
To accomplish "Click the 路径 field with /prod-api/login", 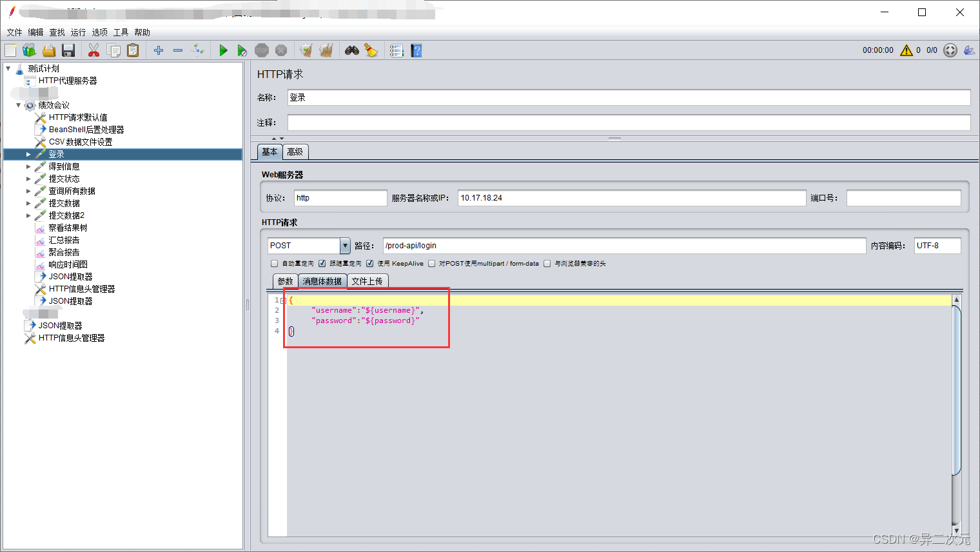I will pos(624,246).
